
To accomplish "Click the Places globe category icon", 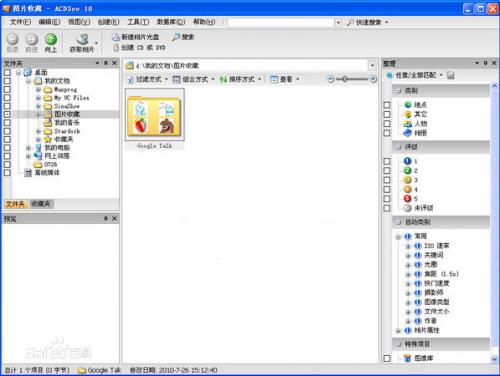I will (408, 105).
